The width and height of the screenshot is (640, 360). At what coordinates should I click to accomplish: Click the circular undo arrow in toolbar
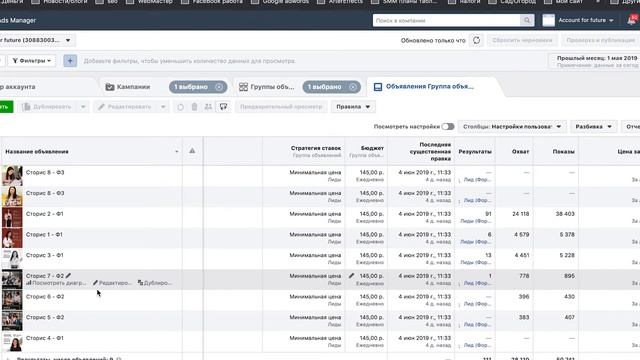tap(180, 107)
